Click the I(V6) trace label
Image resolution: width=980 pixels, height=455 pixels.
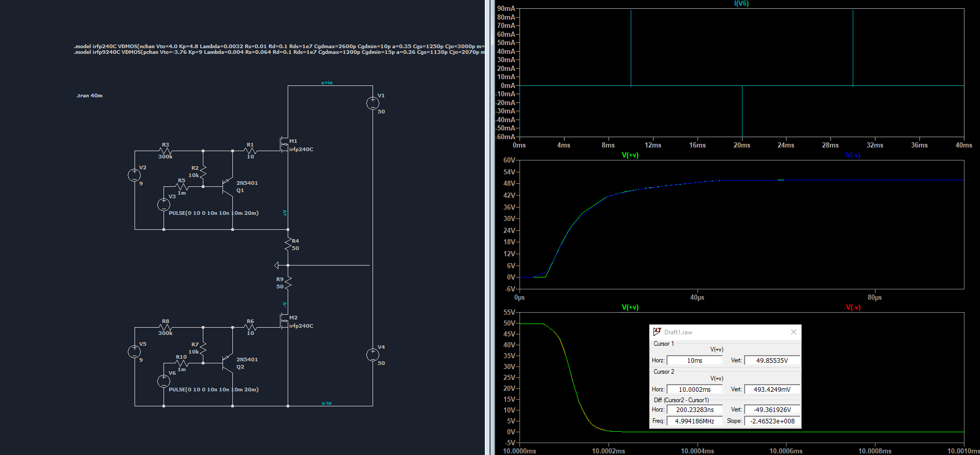tap(741, 4)
